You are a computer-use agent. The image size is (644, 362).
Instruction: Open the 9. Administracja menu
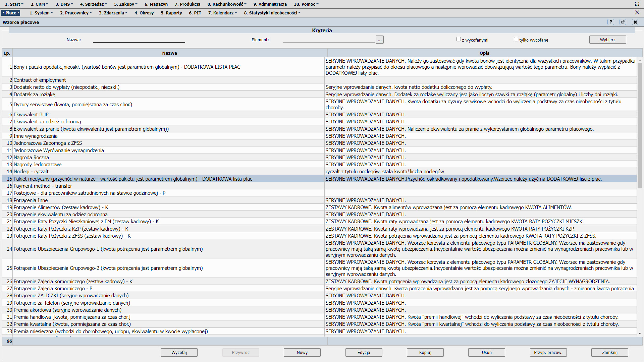[270, 4]
